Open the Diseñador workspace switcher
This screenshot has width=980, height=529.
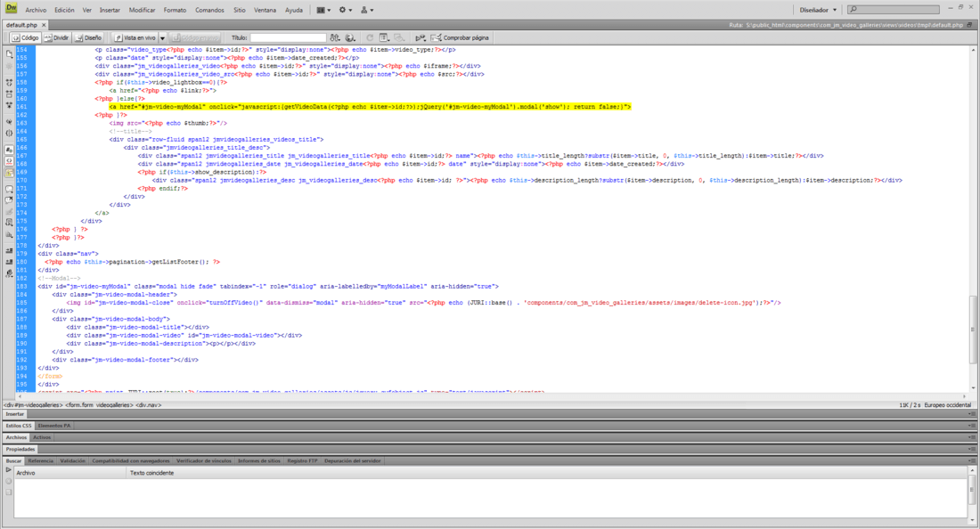coord(818,10)
